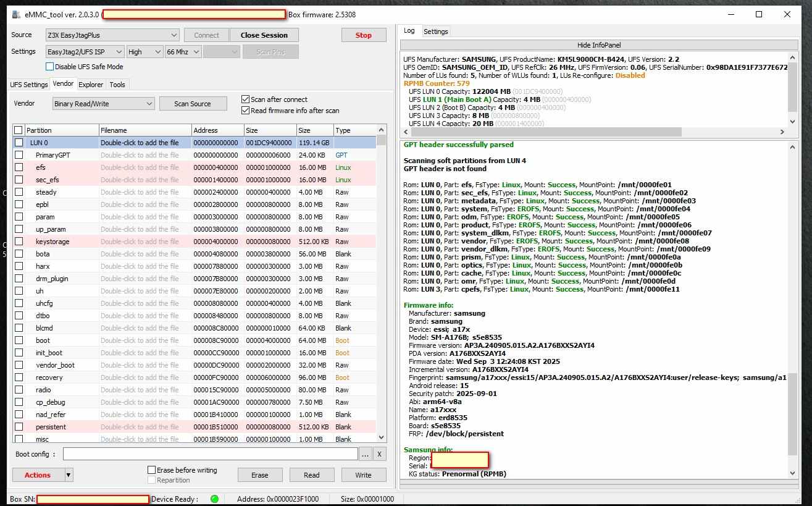Click the log panel vertical scrollbar thumb
812x506 pixels.
point(793,414)
